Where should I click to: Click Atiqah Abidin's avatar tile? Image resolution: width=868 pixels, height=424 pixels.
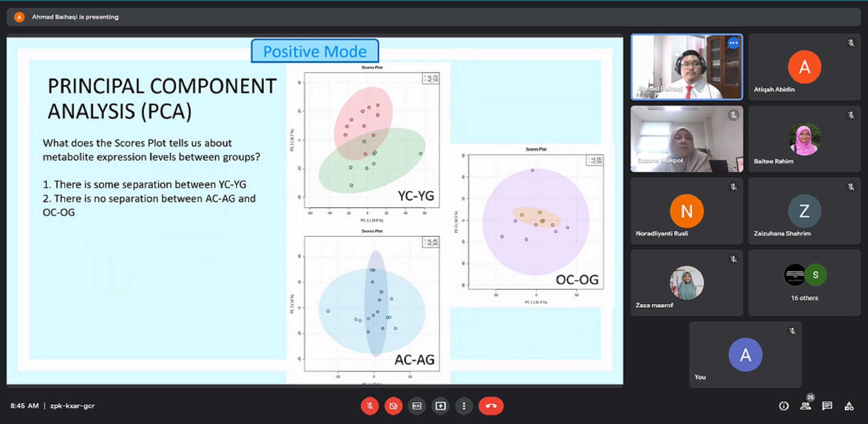coord(804,67)
